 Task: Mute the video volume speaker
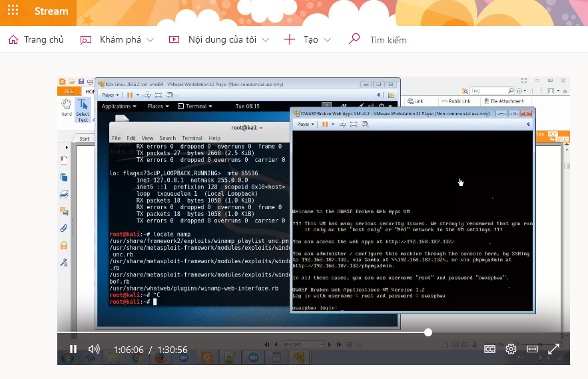[94, 349]
